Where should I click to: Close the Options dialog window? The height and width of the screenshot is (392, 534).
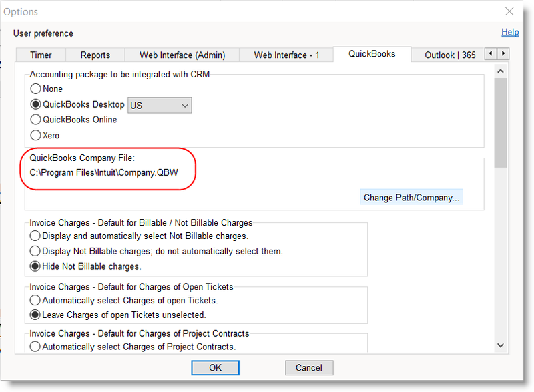click(509, 12)
